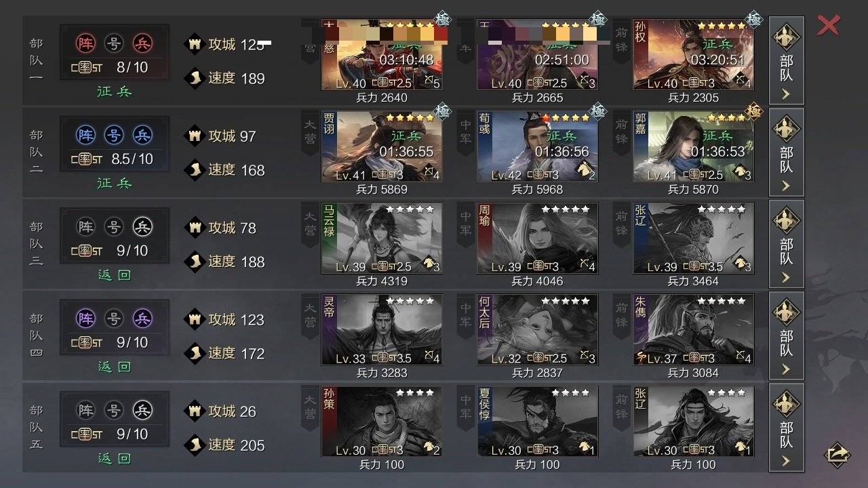Click the speed 速度 icon in squad five
Image resolution: width=868 pixels, height=488 pixels.
195,445
